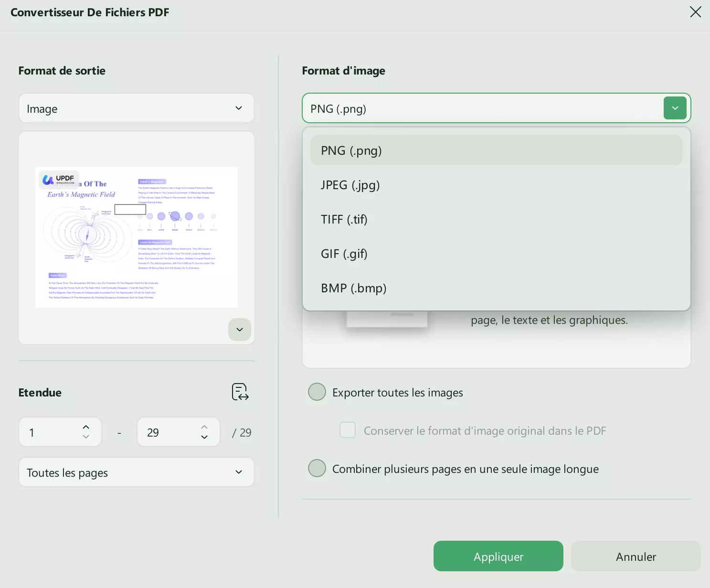Screen dimensions: 710x588
Task: Select GIF (.gif) in the format list
Action: point(344,254)
